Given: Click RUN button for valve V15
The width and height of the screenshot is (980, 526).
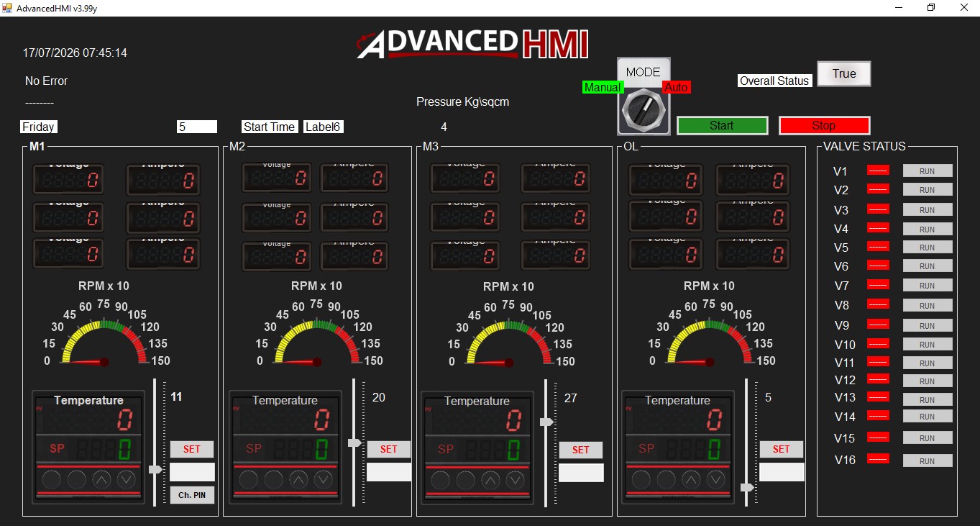Looking at the screenshot, I should click(x=928, y=437).
